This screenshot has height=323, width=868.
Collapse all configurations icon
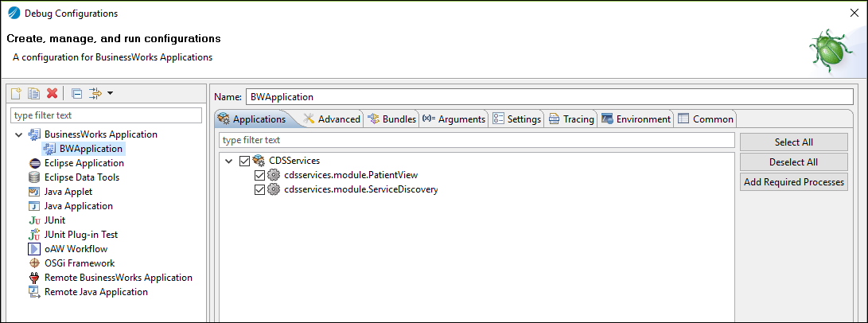(77, 93)
